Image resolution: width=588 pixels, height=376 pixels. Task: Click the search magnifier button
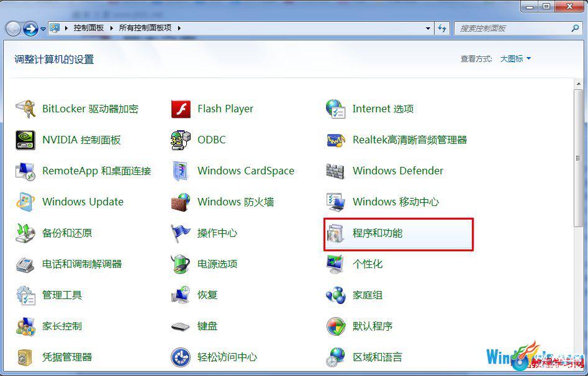(x=575, y=28)
